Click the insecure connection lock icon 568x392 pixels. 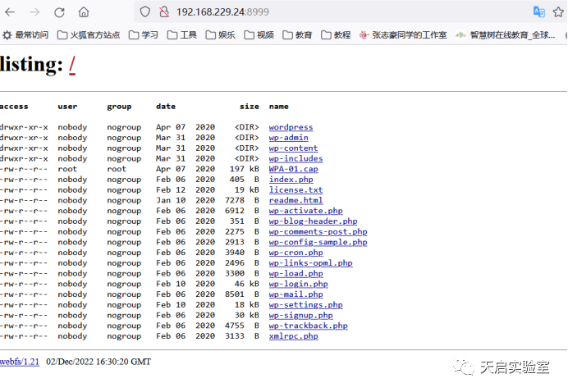[164, 12]
